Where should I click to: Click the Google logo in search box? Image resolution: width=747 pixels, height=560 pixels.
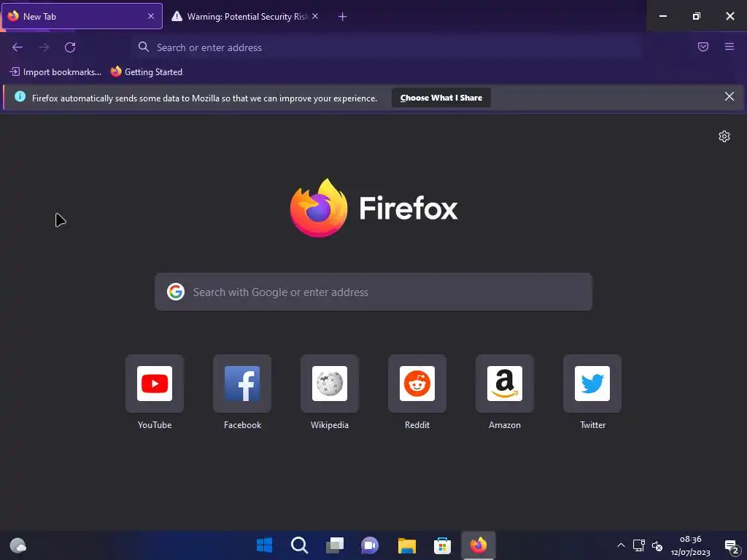coord(176,292)
